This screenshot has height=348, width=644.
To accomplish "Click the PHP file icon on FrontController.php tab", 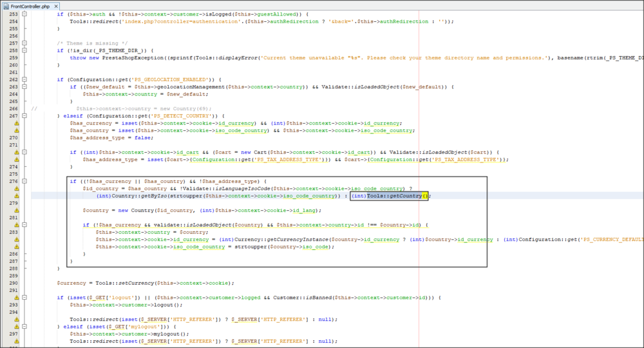I will click(6, 6).
